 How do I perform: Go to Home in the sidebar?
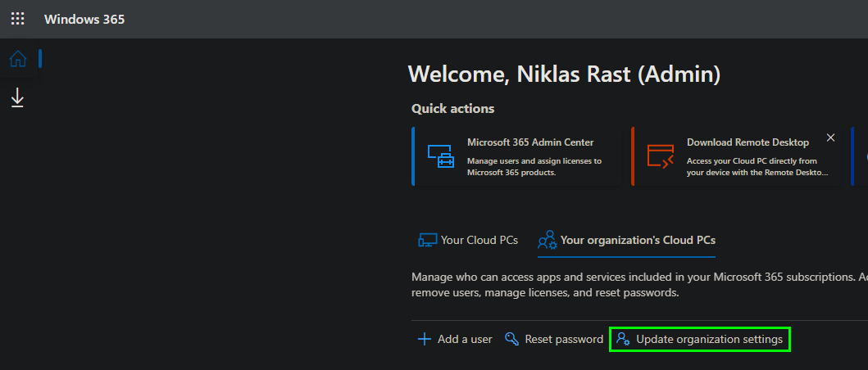(x=17, y=59)
